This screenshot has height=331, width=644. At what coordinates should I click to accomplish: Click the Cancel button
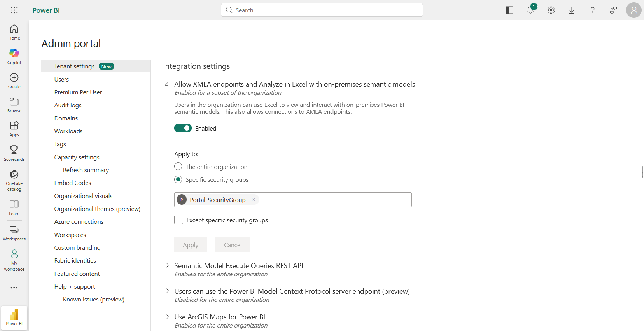click(x=233, y=245)
